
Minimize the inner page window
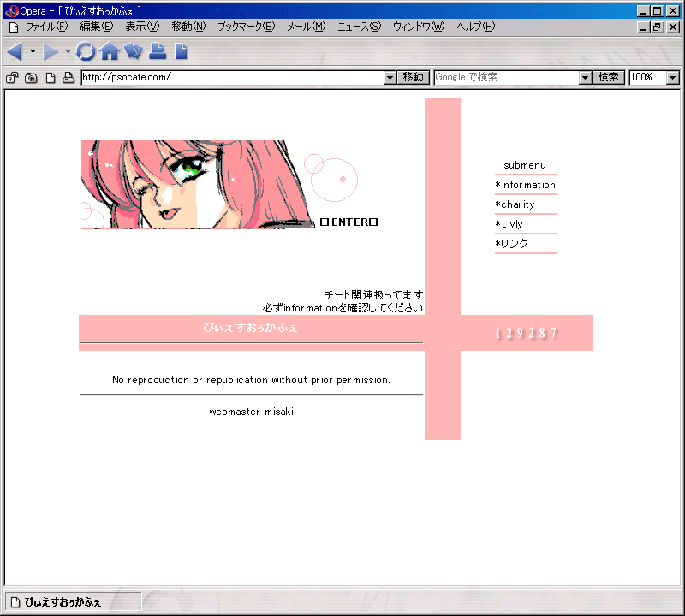click(643, 27)
